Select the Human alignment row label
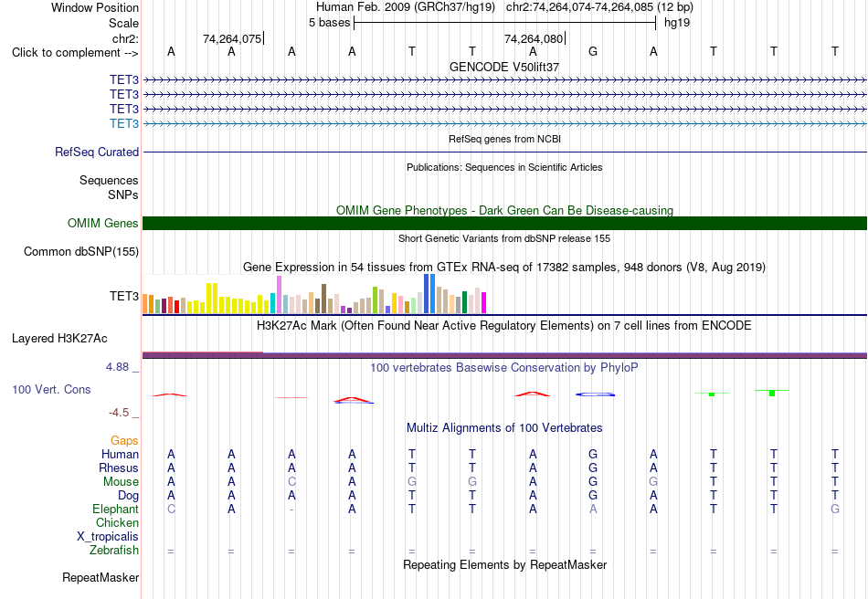The height and width of the screenshot is (599, 868). coord(120,455)
